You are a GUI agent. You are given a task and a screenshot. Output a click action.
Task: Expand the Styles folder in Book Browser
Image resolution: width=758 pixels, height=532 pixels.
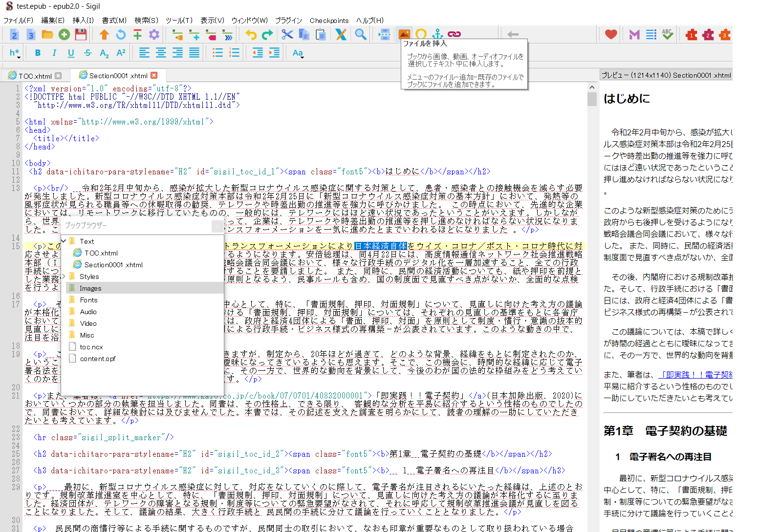point(64,277)
